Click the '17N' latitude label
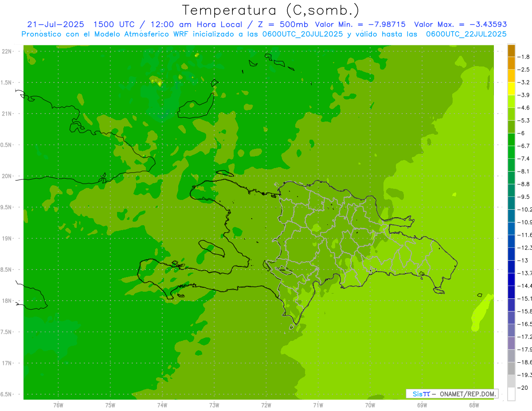 point(7,363)
